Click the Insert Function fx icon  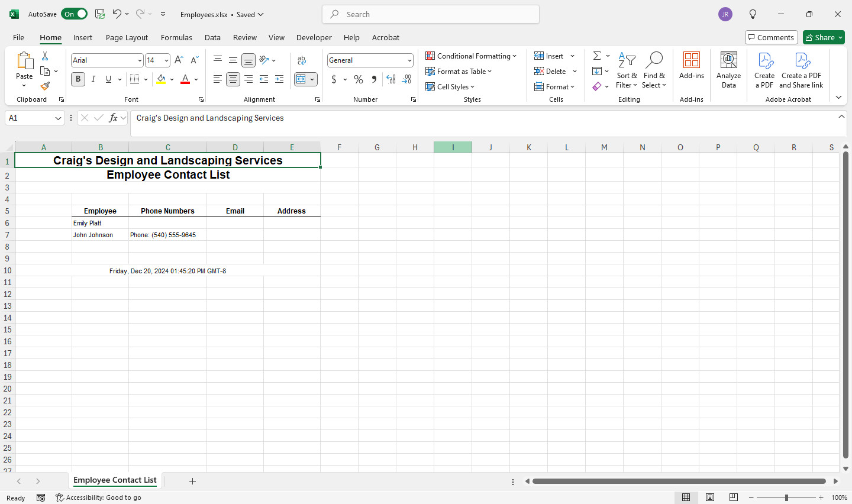click(114, 118)
